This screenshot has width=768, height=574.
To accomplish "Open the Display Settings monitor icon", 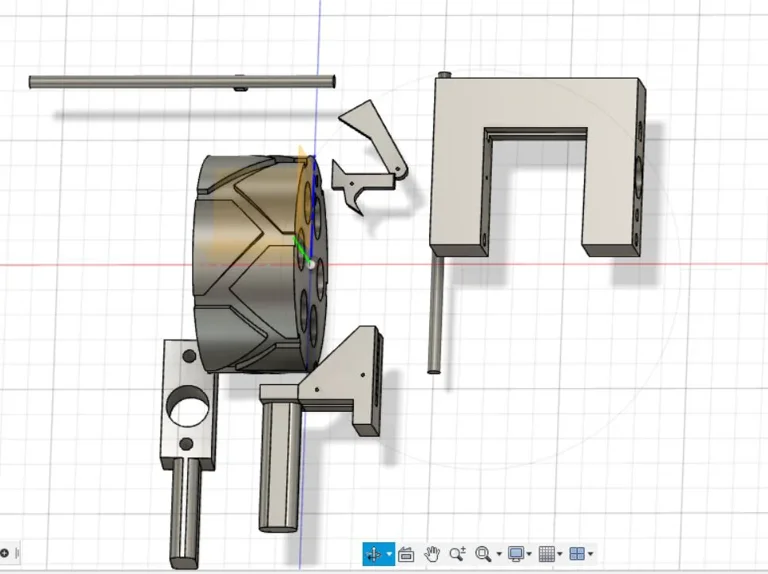I will [x=515, y=554].
